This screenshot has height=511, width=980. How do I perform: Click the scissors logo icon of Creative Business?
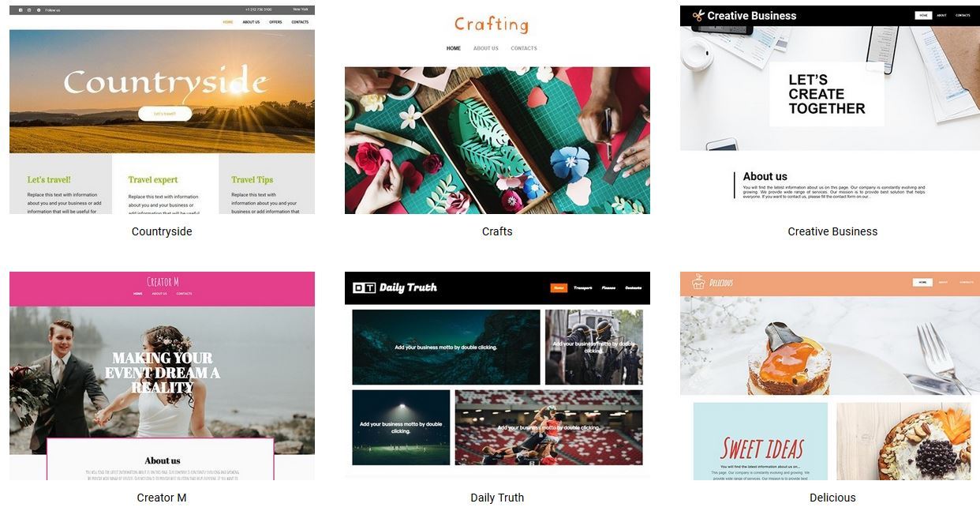coord(698,16)
